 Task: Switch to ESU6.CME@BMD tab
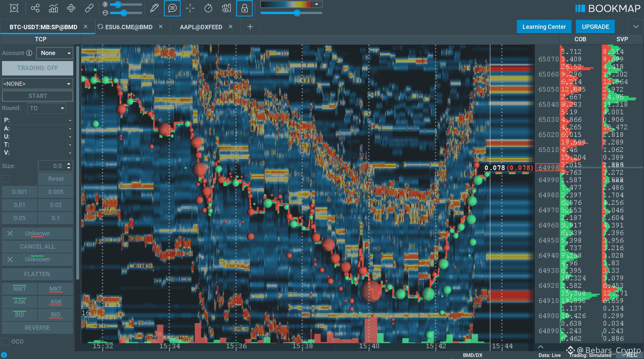[x=129, y=27]
